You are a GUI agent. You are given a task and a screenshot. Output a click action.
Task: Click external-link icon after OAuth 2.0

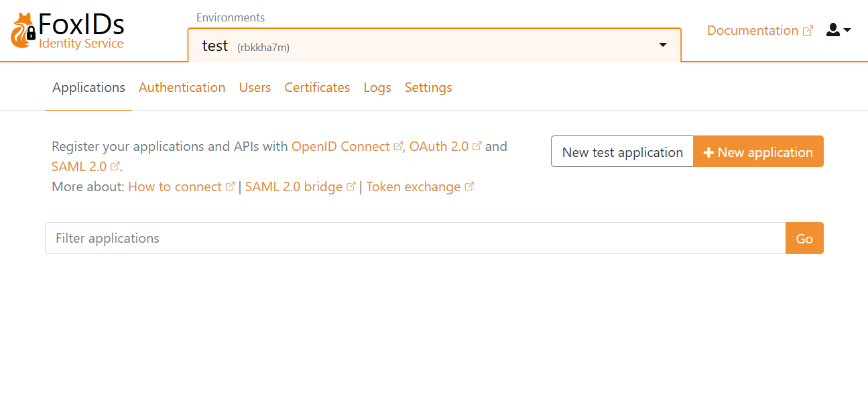(477, 146)
